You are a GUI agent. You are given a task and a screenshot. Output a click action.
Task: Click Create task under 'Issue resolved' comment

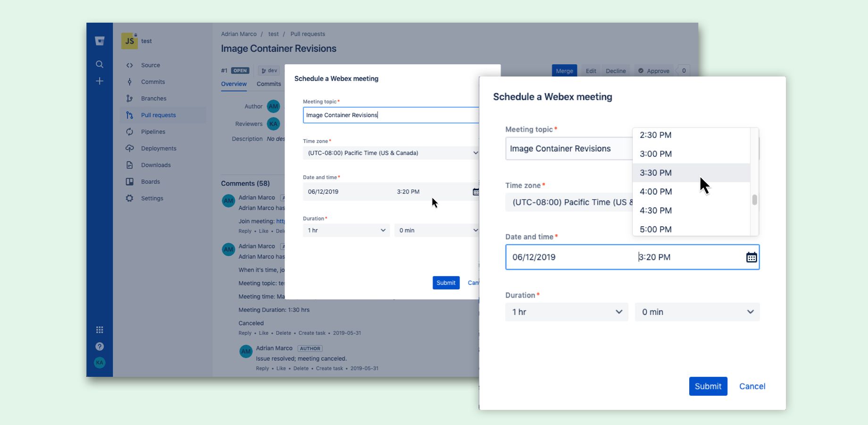pos(329,368)
